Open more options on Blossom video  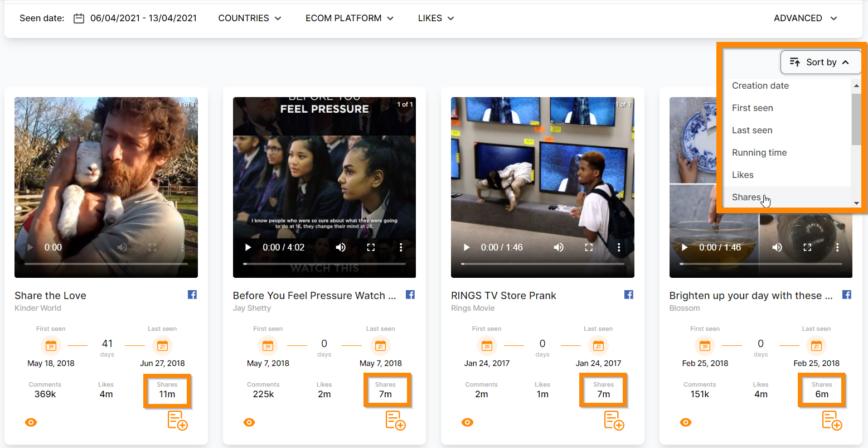837,247
